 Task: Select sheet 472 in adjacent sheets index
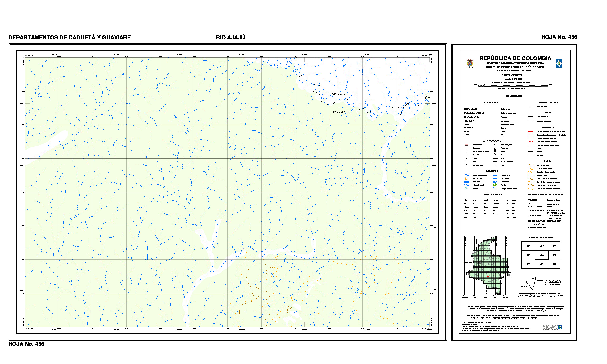coord(528,264)
